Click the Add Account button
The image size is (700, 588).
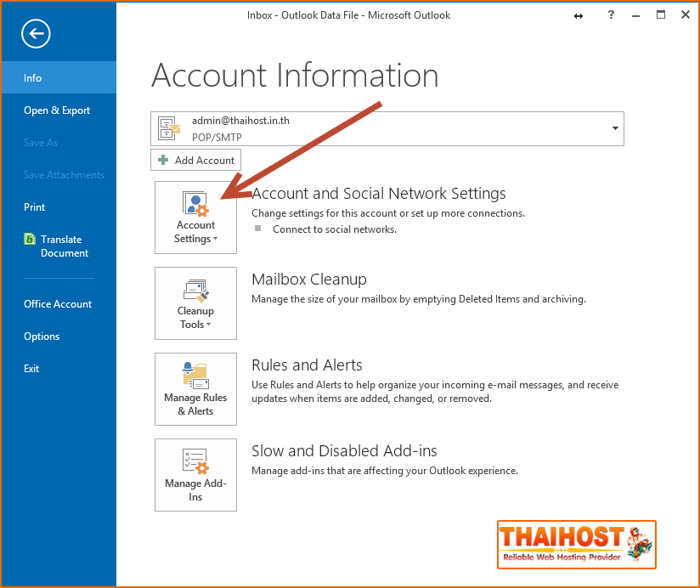(195, 161)
